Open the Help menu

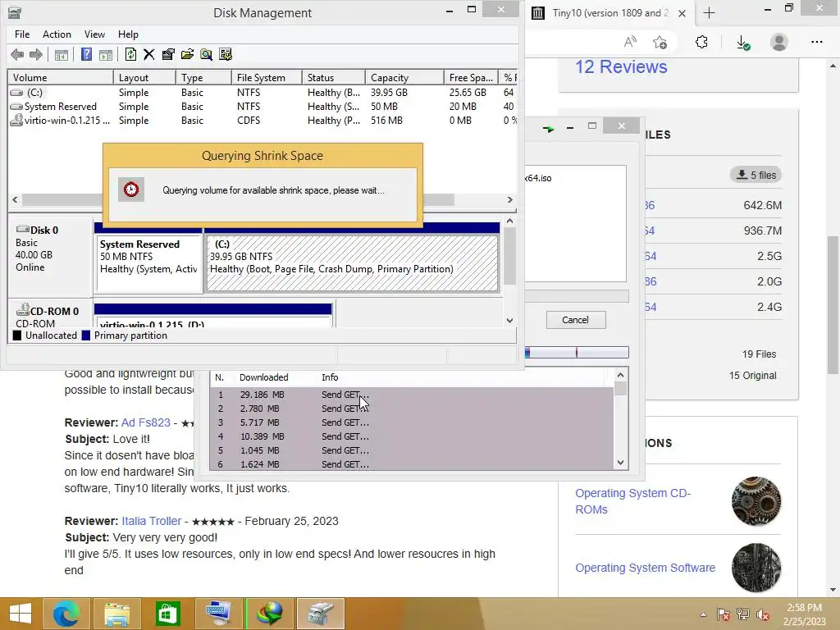coord(128,34)
